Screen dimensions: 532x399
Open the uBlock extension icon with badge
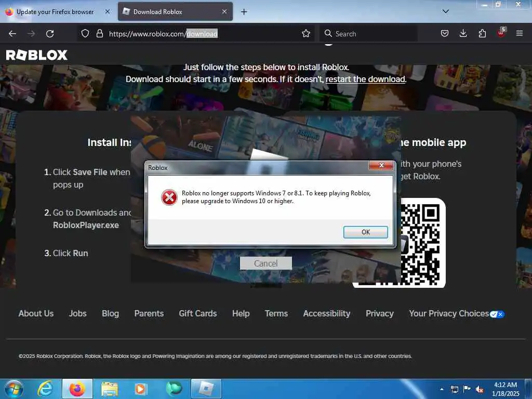501,33
